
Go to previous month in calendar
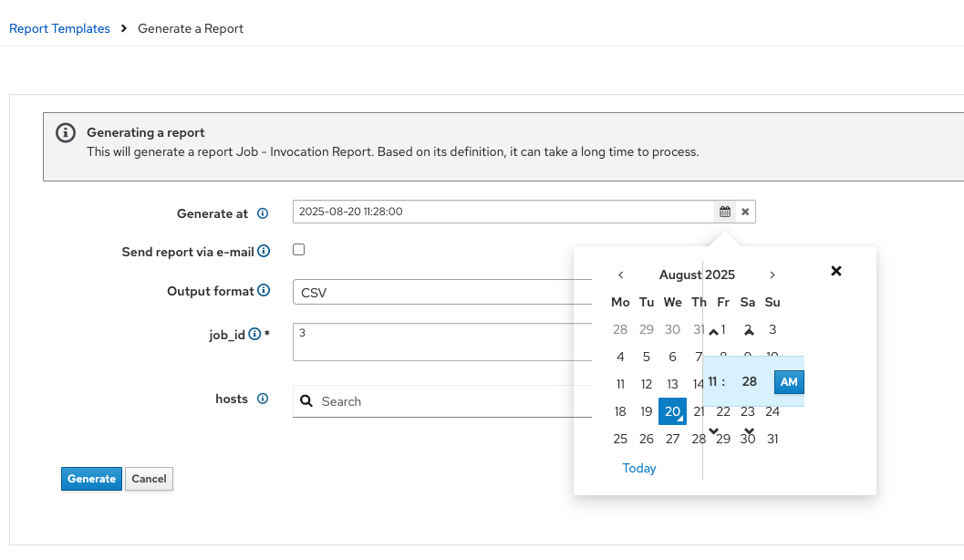(x=621, y=275)
